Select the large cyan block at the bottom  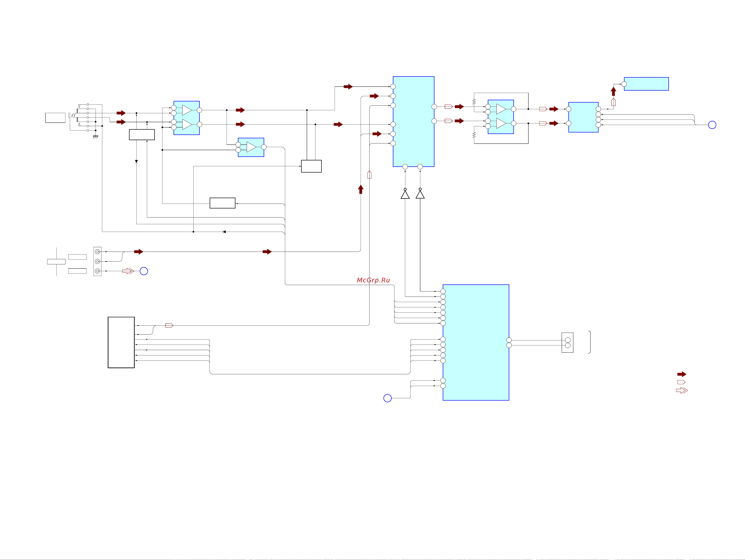(476, 342)
